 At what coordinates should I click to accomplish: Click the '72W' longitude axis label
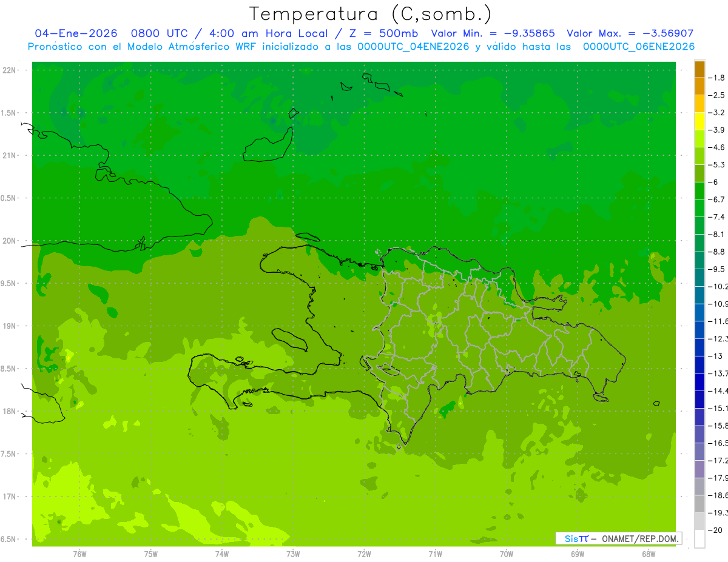click(364, 554)
